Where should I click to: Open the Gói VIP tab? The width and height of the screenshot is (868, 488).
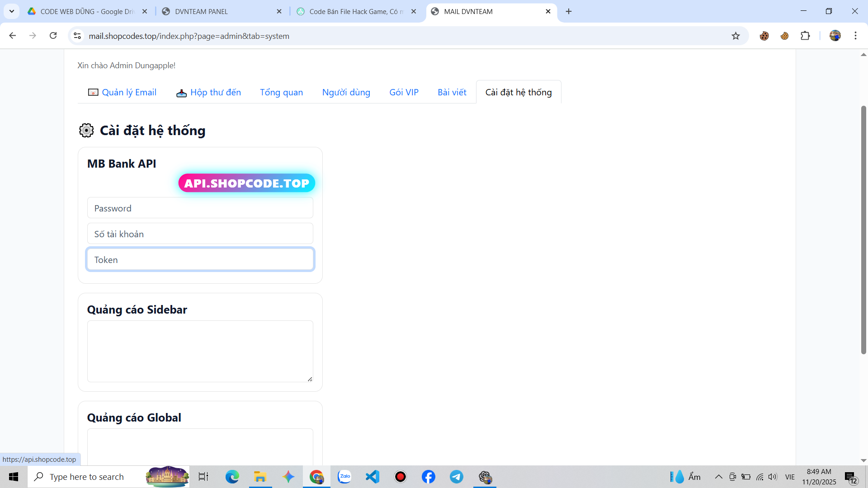[404, 92]
